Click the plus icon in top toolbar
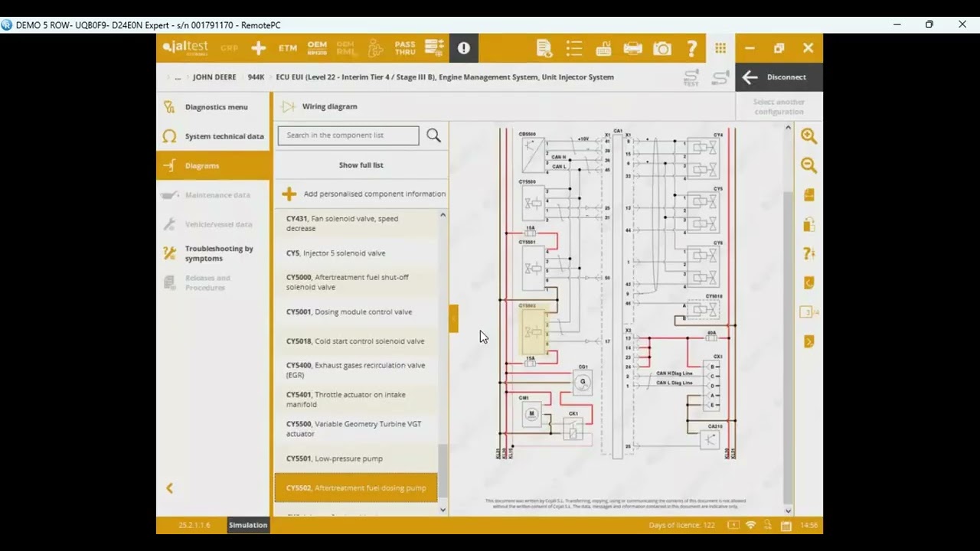The height and width of the screenshot is (551, 980). pyautogui.click(x=259, y=48)
